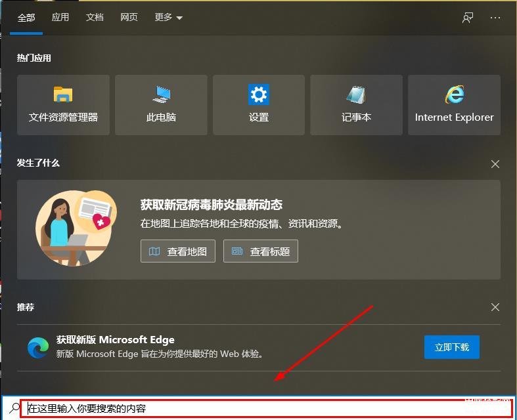The height and width of the screenshot is (420, 517).
Task: Select the 全部 tab
Action: tap(26, 18)
